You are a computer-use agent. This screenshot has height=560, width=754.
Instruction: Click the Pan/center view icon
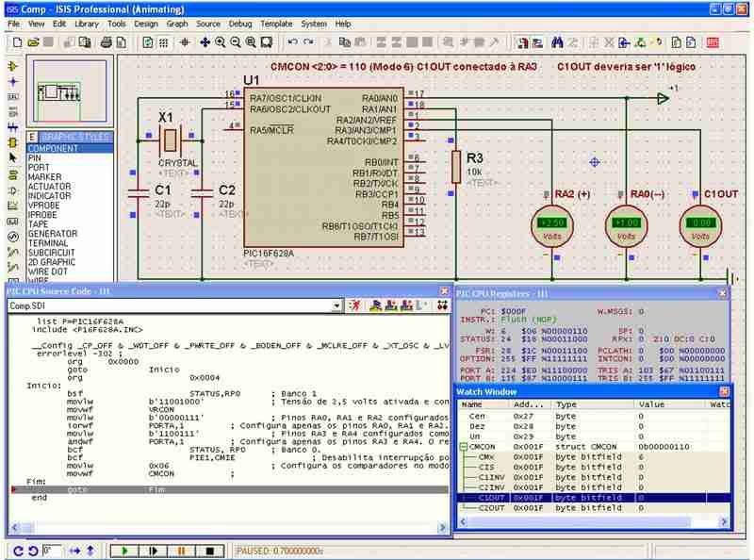(205, 42)
